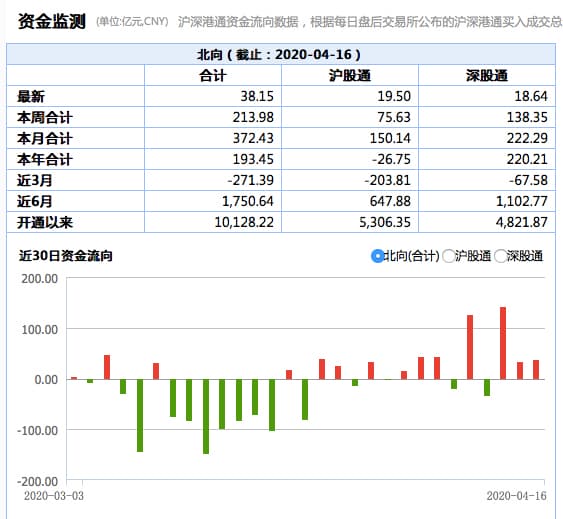Click the 沪股通 column header in table
The image size is (563, 519).
pyautogui.click(x=350, y=75)
